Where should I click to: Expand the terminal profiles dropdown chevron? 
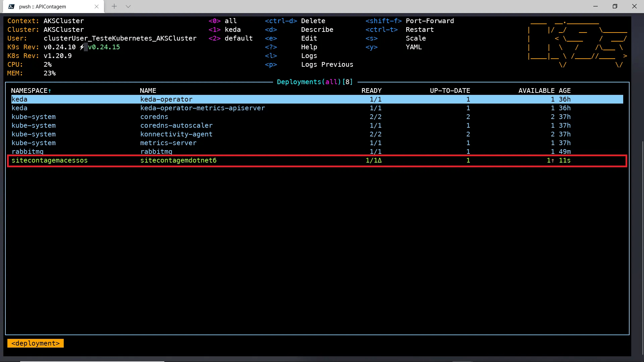(128, 6)
